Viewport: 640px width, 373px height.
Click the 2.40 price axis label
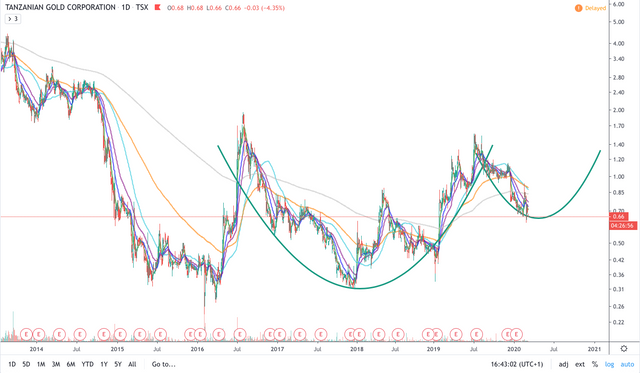pyautogui.click(x=618, y=92)
